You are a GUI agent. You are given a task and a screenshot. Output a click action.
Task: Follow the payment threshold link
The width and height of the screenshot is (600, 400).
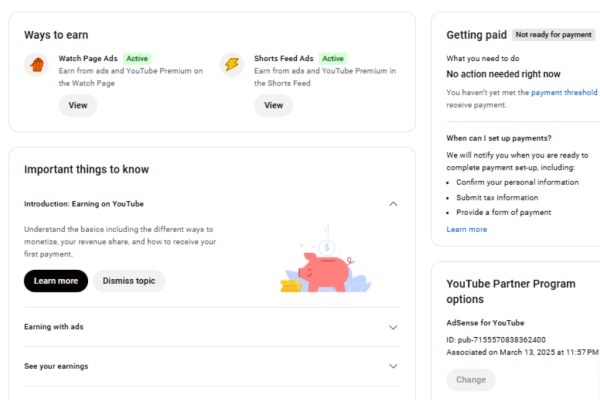565,92
